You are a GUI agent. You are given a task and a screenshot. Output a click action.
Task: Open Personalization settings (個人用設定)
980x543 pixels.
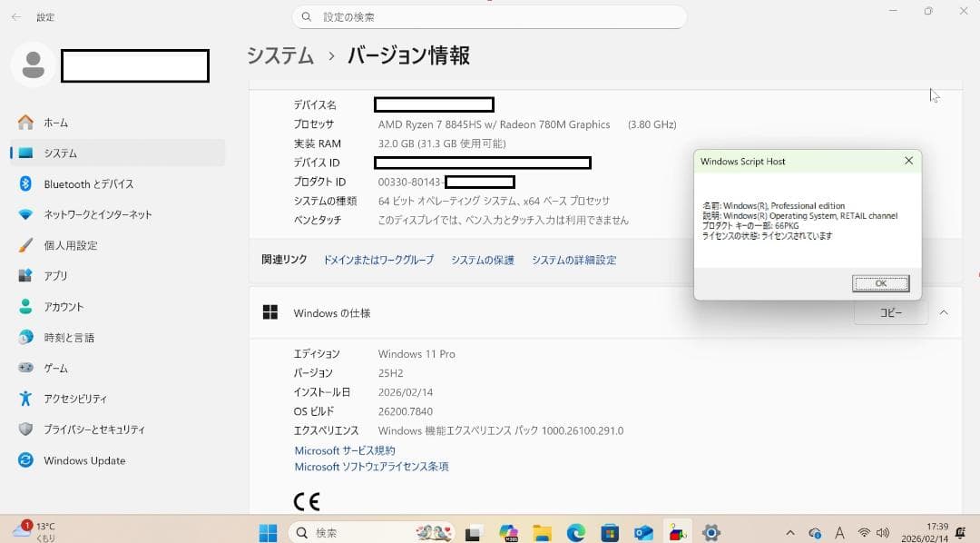[117, 245]
